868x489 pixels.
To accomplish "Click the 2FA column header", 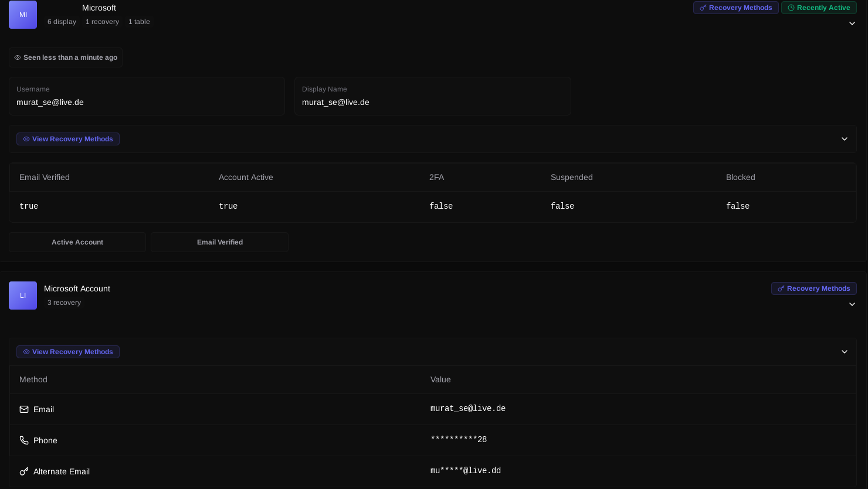I will pos(436,177).
